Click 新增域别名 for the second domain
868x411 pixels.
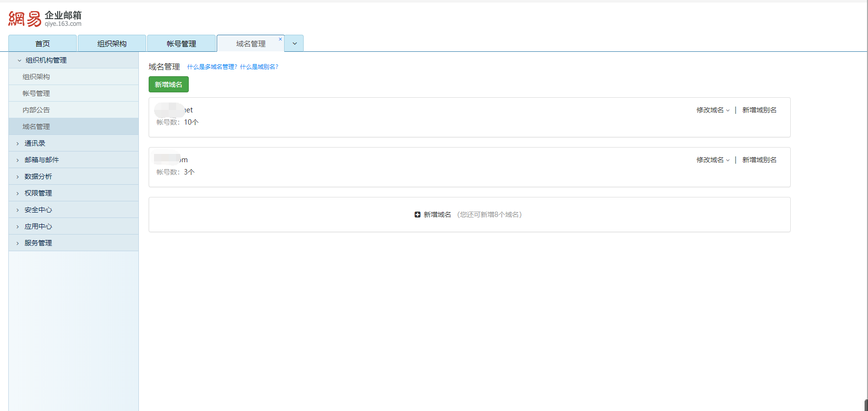click(759, 160)
